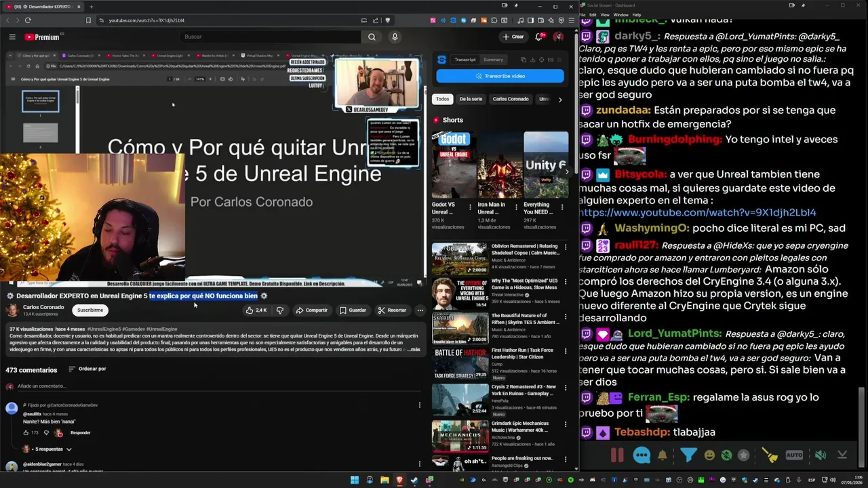868x488 pixels.
Task: Select the Todos filter chip
Action: [x=442, y=100]
